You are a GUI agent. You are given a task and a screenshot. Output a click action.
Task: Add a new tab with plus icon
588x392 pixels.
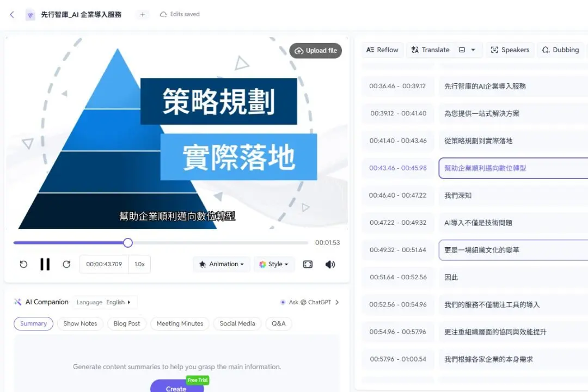143,15
